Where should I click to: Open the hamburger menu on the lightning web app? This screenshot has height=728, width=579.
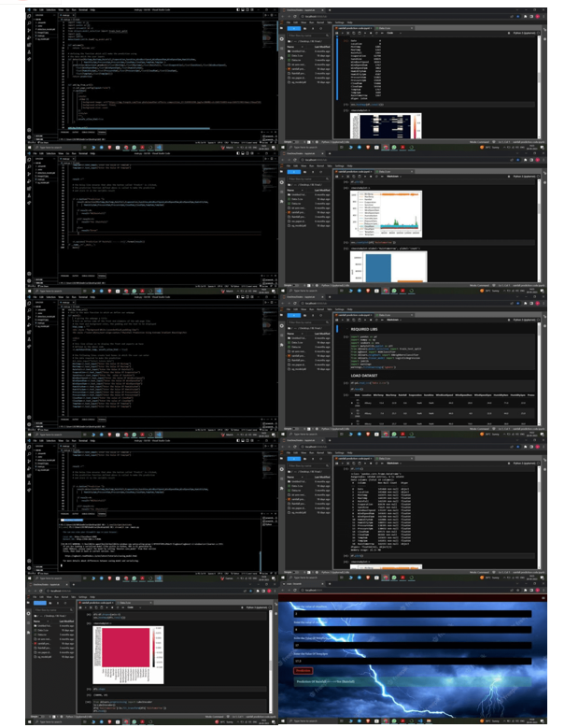pos(544,598)
